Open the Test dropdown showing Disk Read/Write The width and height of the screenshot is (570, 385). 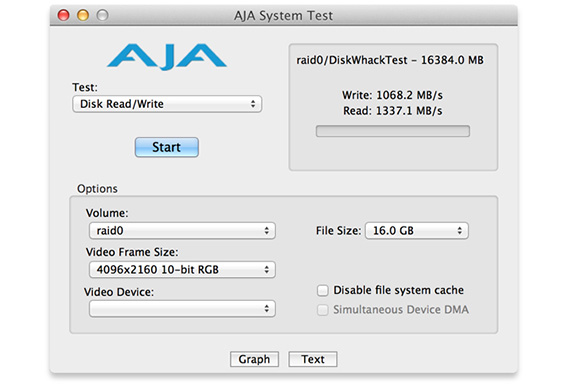click(167, 104)
